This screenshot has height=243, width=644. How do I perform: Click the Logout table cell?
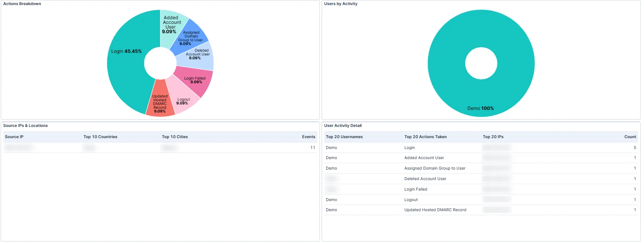(x=411, y=200)
